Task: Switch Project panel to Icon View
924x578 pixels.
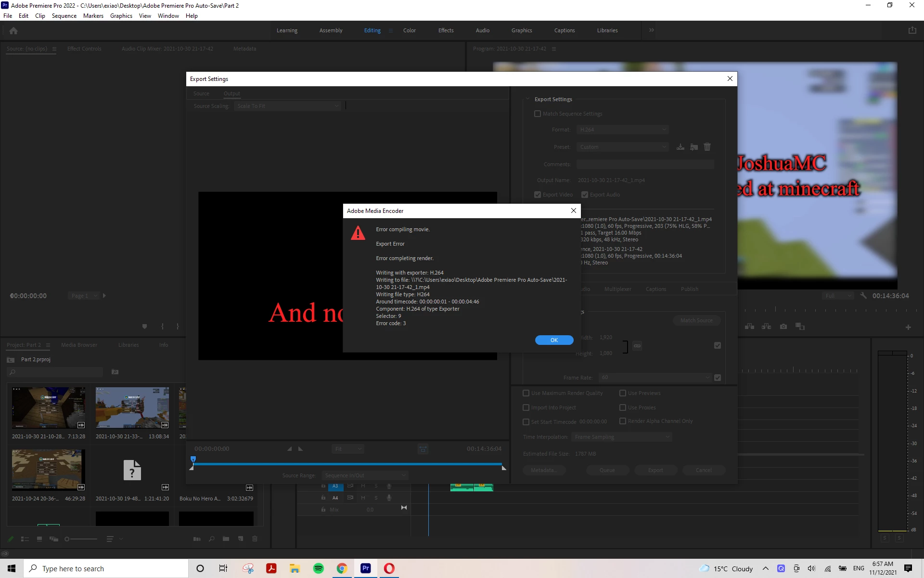Action: [x=39, y=539]
